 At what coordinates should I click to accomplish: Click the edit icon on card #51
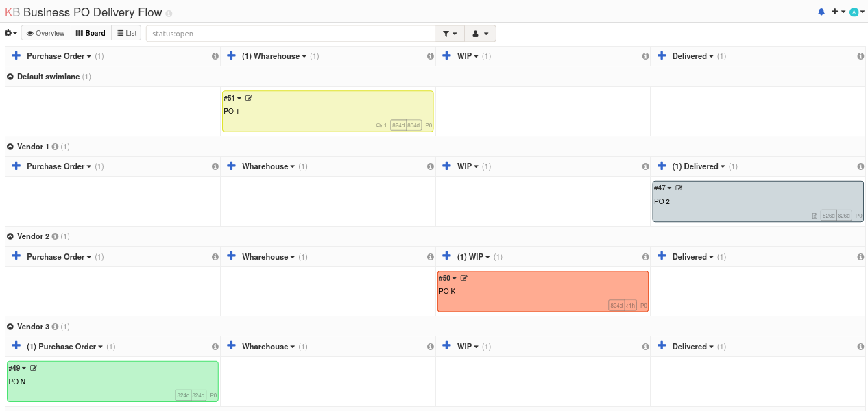click(x=249, y=99)
